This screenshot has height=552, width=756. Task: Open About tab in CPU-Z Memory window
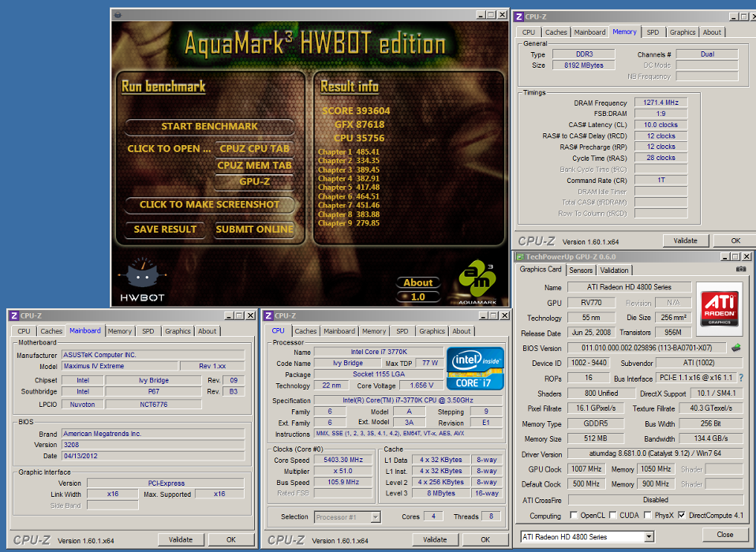click(712, 32)
